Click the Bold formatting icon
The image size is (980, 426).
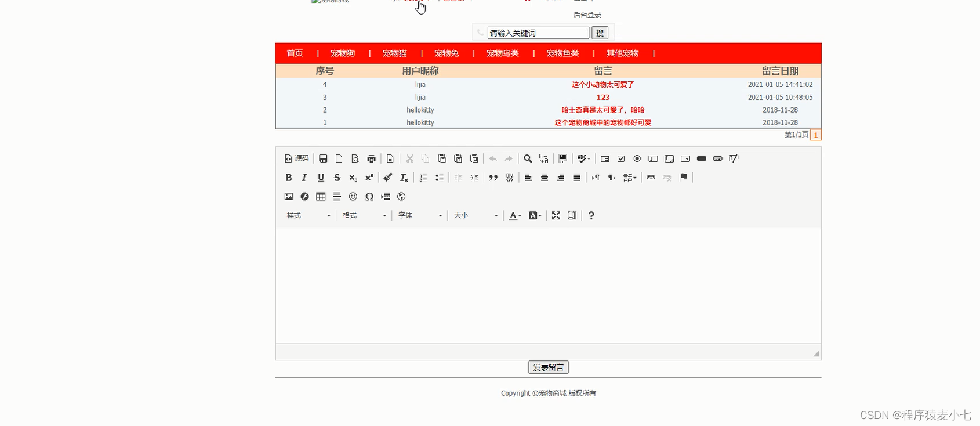pos(288,178)
